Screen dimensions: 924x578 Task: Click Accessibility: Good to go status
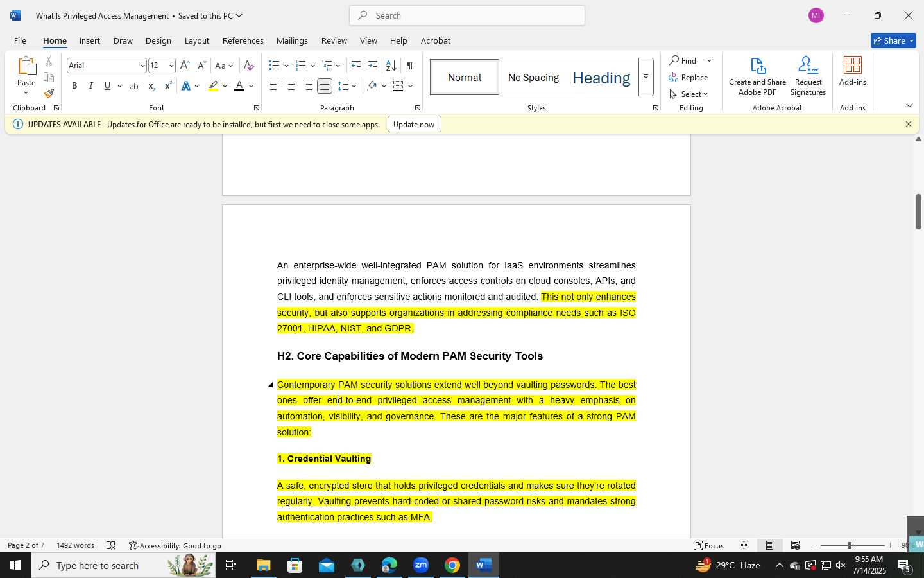pos(175,545)
